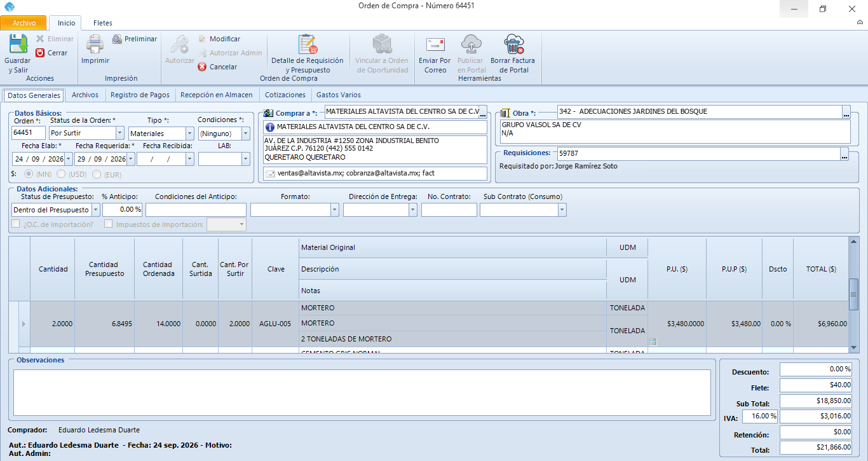Click the Cerrar icon in Acciones
This screenshot has height=461, width=868.
click(41, 53)
